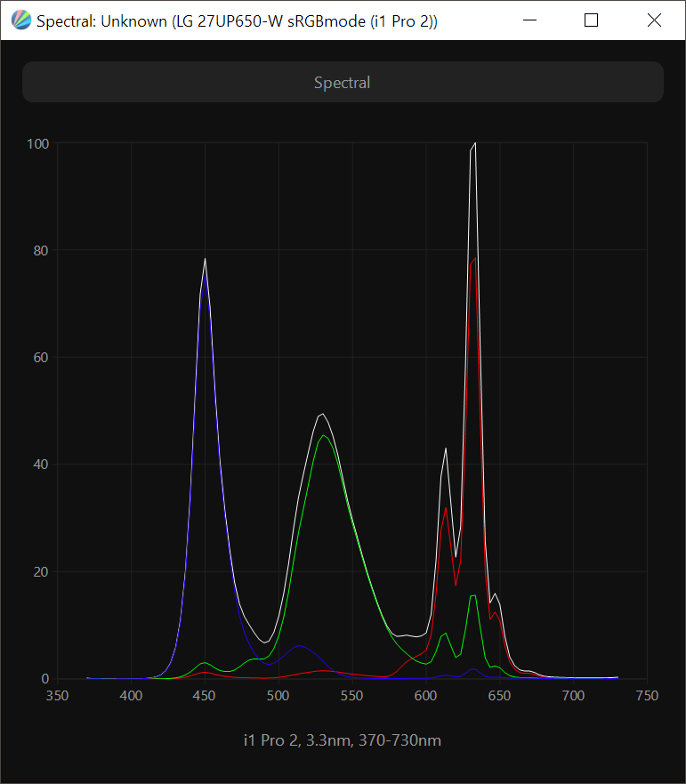The width and height of the screenshot is (686, 784).
Task: Click the 750 label on the wavelength axis
Action: click(647, 696)
